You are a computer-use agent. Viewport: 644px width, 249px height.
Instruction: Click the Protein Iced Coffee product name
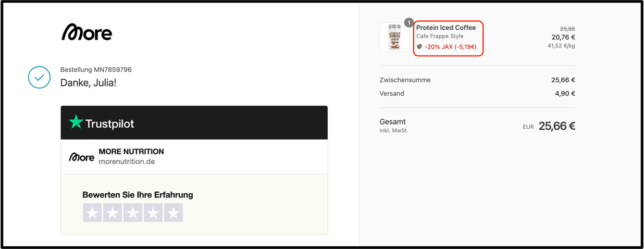tap(446, 28)
